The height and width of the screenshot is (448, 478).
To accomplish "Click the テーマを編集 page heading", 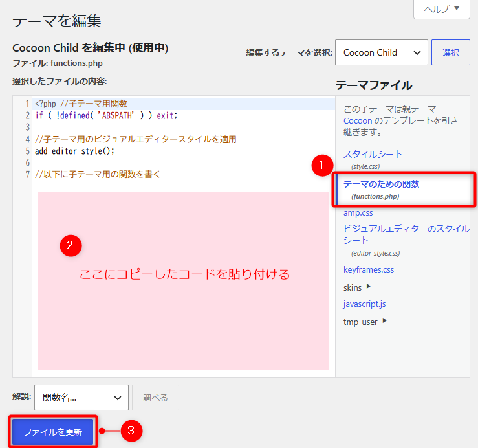I will (x=57, y=21).
